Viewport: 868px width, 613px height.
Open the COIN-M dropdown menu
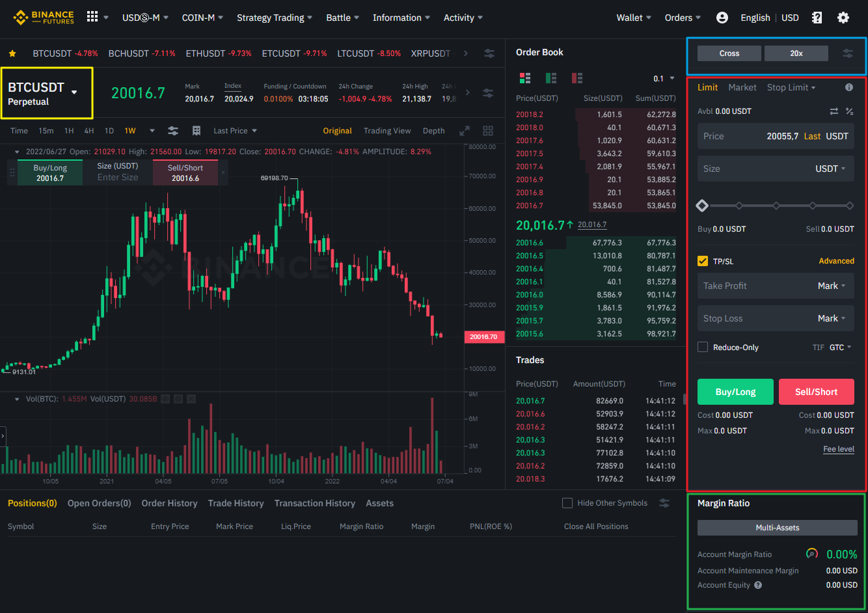pyautogui.click(x=202, y=18)
